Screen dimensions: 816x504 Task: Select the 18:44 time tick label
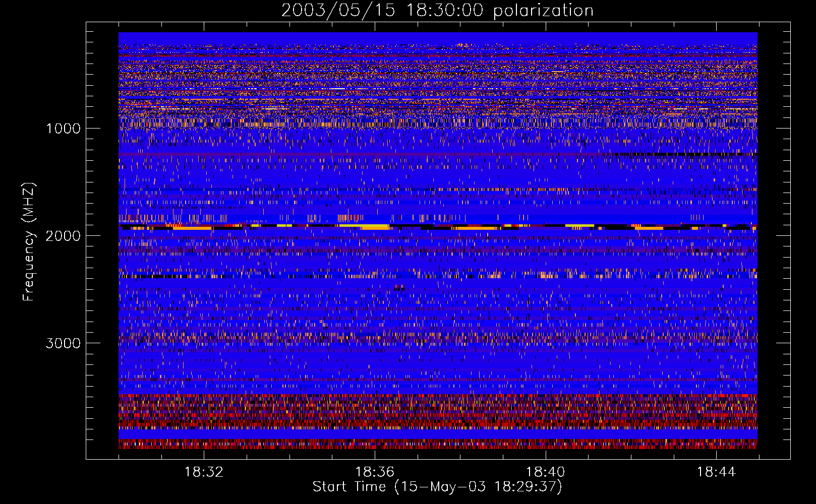click(x=716, y=472)
